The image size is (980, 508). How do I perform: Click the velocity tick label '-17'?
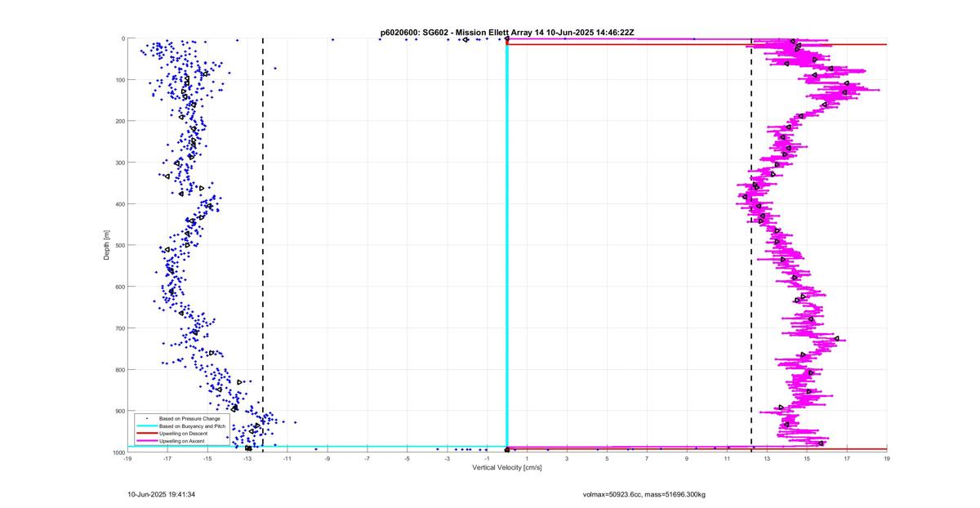(167, 459)
